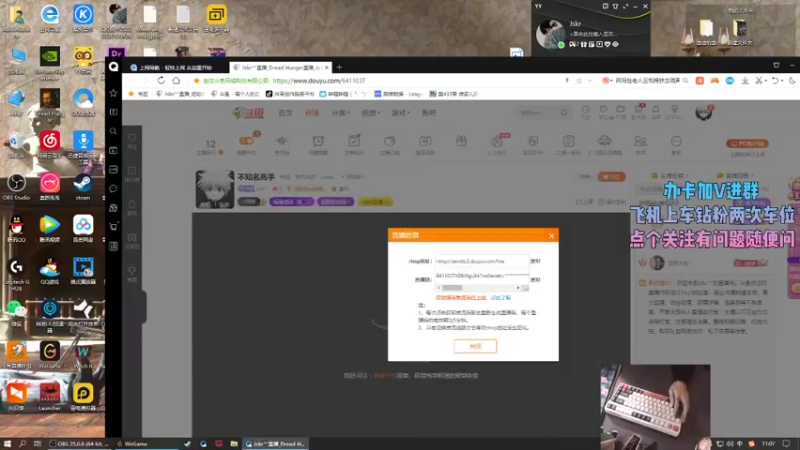
Task: Expand the address bar dropdown chevron
Action: (590, 81)
